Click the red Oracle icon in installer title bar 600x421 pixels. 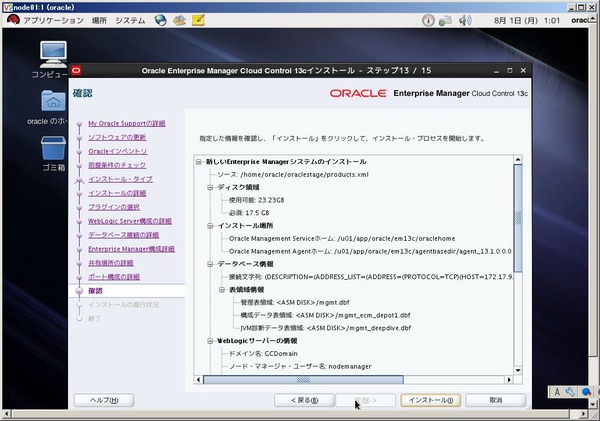click(77, 70)
